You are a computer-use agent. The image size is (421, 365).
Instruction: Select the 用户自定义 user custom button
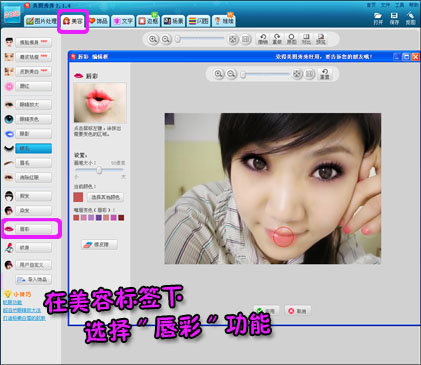click(33, 265)
